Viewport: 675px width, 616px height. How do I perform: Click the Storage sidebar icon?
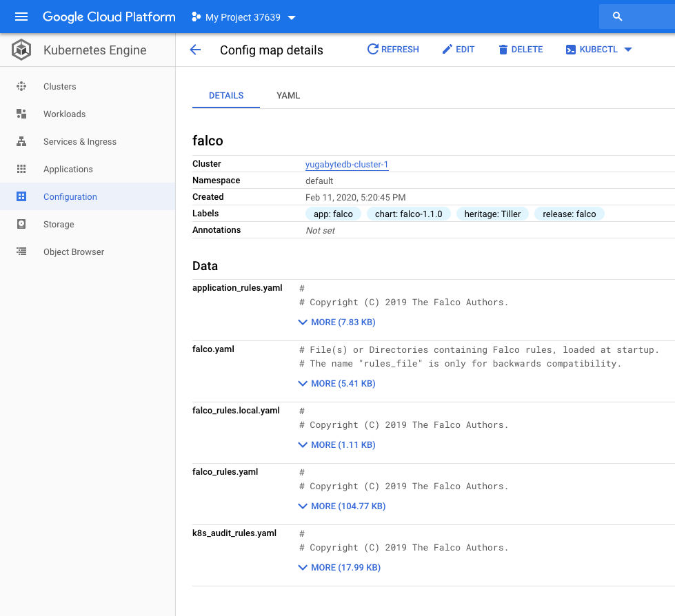coord(21,224)
